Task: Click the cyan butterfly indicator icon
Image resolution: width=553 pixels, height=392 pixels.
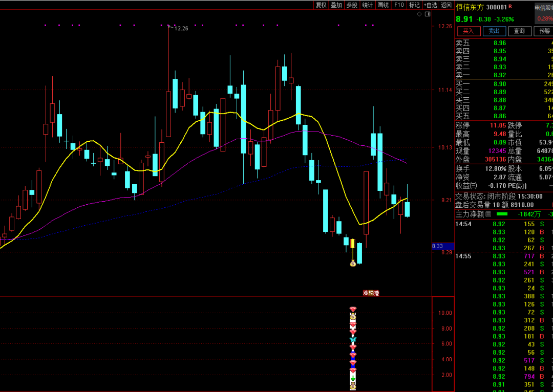Action: [x=353, y=339]
